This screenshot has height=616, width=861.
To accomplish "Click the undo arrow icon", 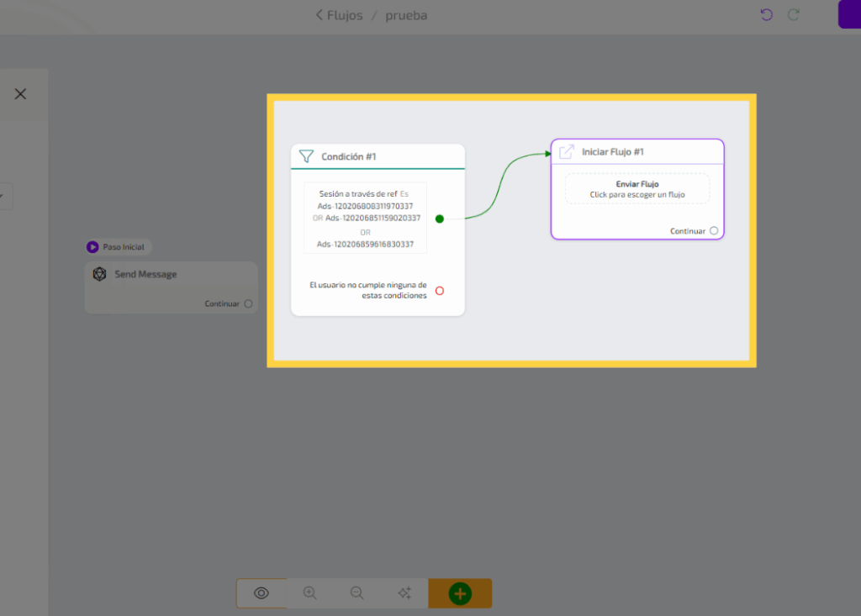I will pyautogui.click(x=766, y=15).
